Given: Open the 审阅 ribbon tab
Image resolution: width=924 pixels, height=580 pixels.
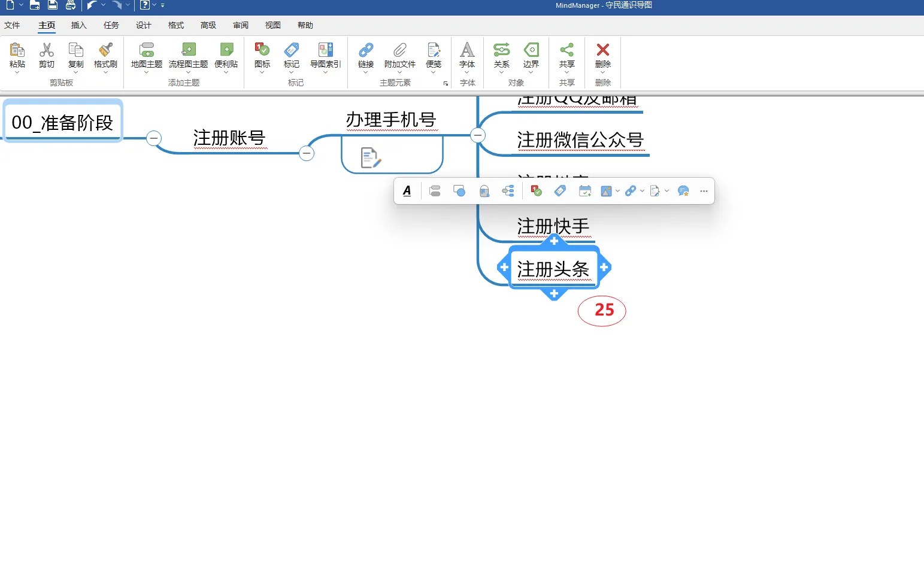Looking at the screenshot, I should click(x=241, y=25).
